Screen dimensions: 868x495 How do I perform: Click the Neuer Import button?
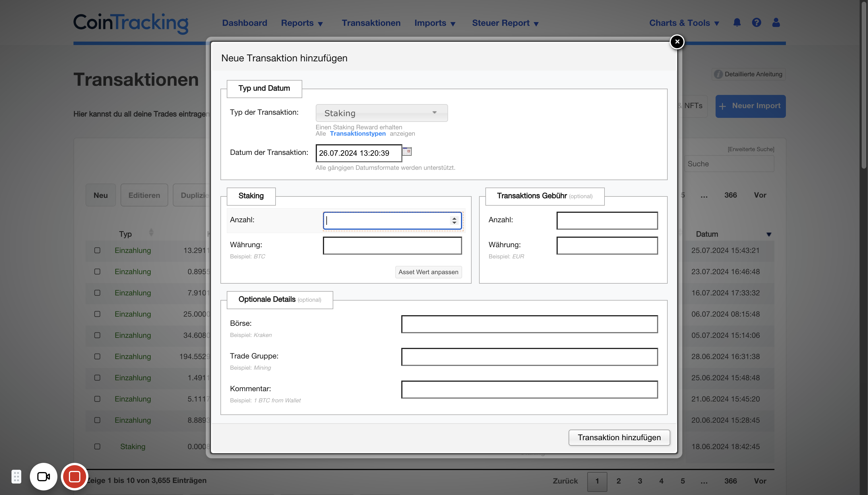750,106
